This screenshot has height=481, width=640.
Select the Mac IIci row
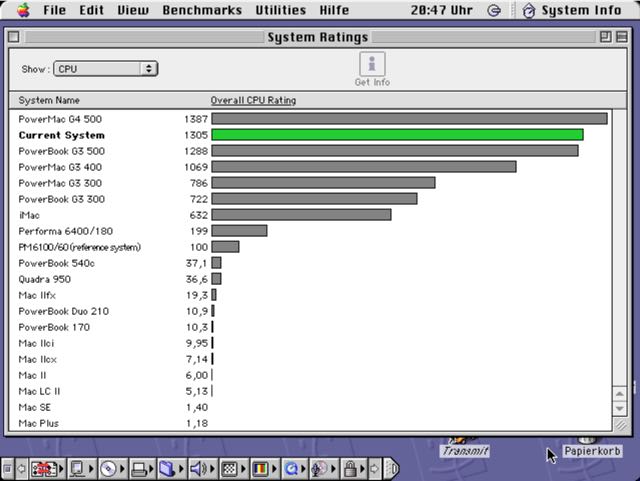310,343
